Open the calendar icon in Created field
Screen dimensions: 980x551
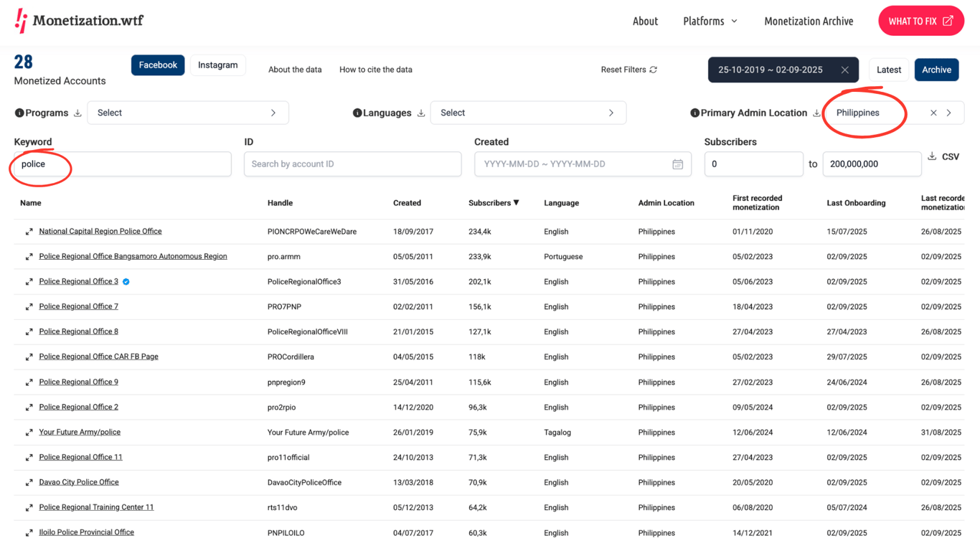point(677,164)
